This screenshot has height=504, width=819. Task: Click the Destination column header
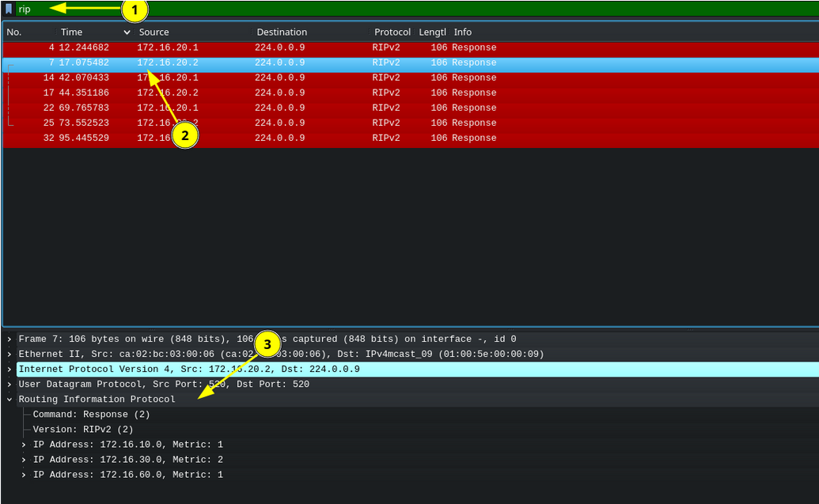click(x=281, y=32)
